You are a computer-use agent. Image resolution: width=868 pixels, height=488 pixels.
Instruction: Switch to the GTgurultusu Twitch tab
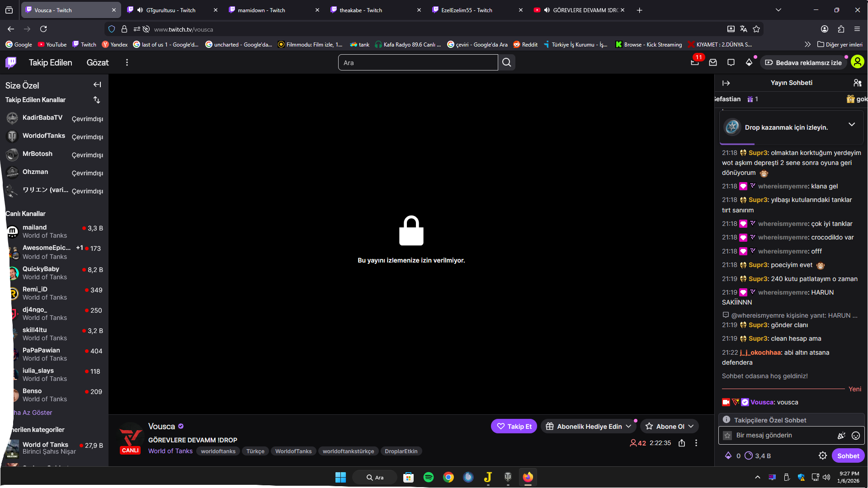(172, 10)
